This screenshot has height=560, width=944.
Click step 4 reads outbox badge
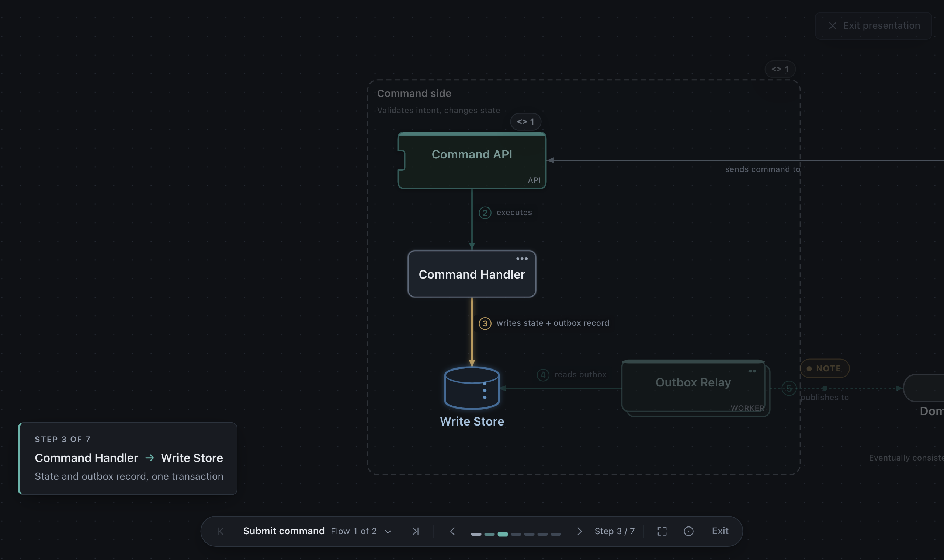(x=542, y=375)
